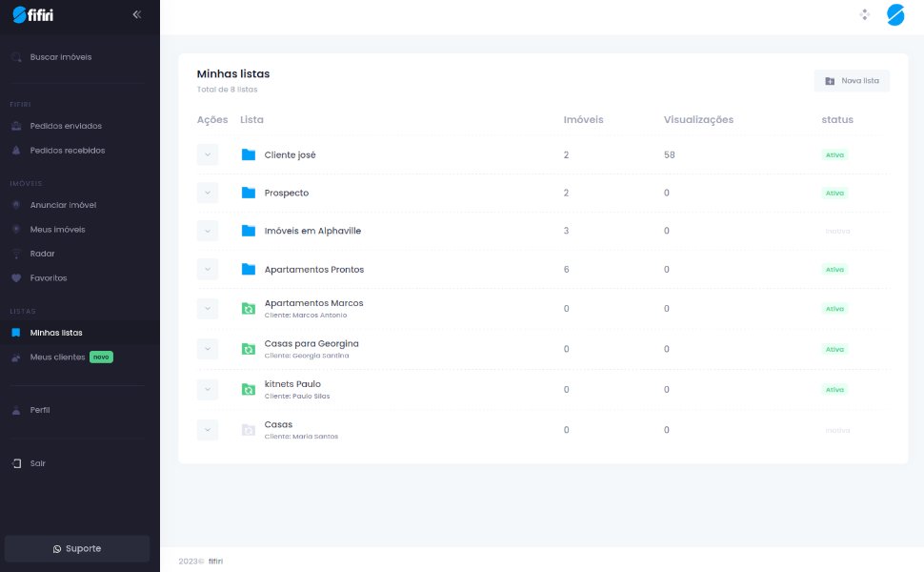The image size is (924, 572).
Task: Open the user avatar in top right
Action: click(895, 14)
